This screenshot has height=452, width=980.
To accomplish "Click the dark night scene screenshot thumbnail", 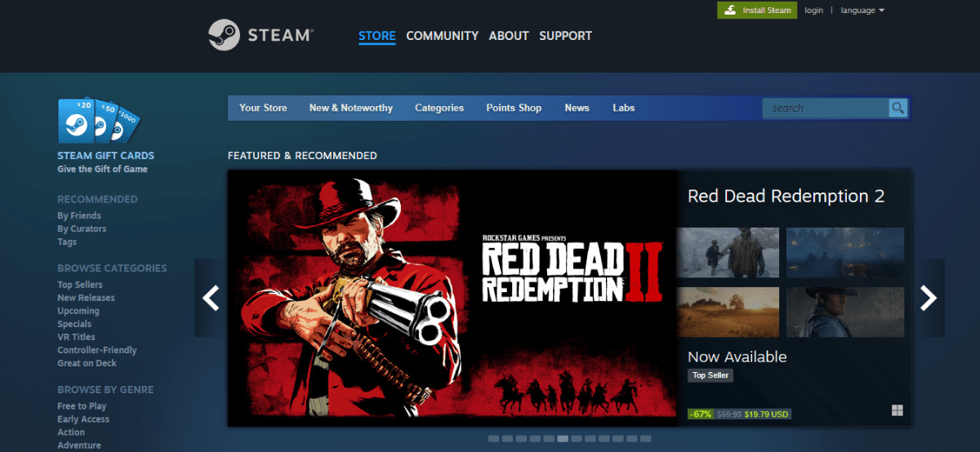I will (x=845, y=253).
